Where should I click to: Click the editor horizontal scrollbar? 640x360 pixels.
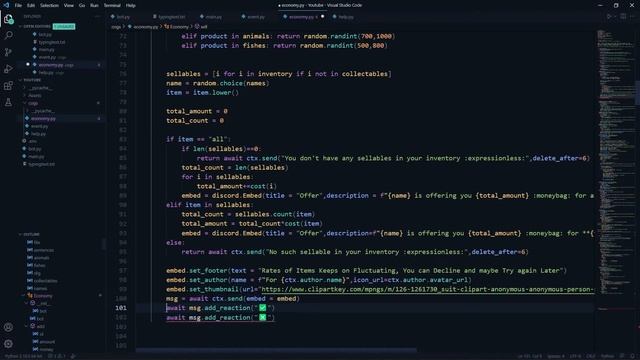tap(276, 350)
